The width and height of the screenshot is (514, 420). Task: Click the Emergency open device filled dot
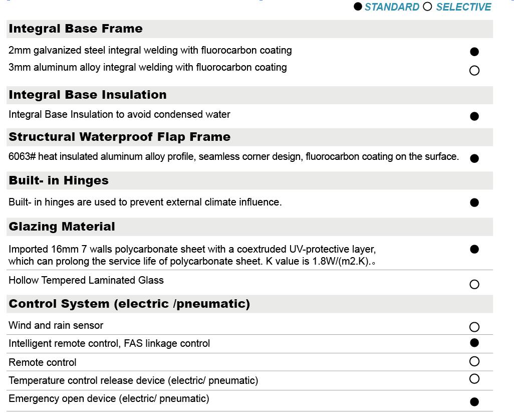(474, 401)
